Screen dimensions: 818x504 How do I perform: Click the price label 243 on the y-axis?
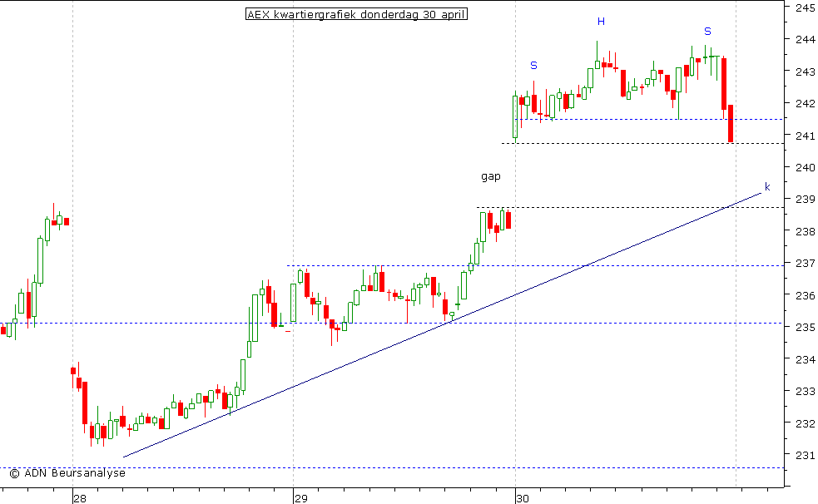(806, 72)
